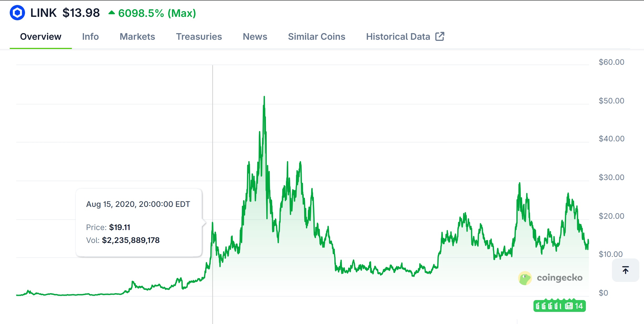The image size is (644, 324).
Task: Click the green up-triangle before 6098.5%
Action: point(112,13)
